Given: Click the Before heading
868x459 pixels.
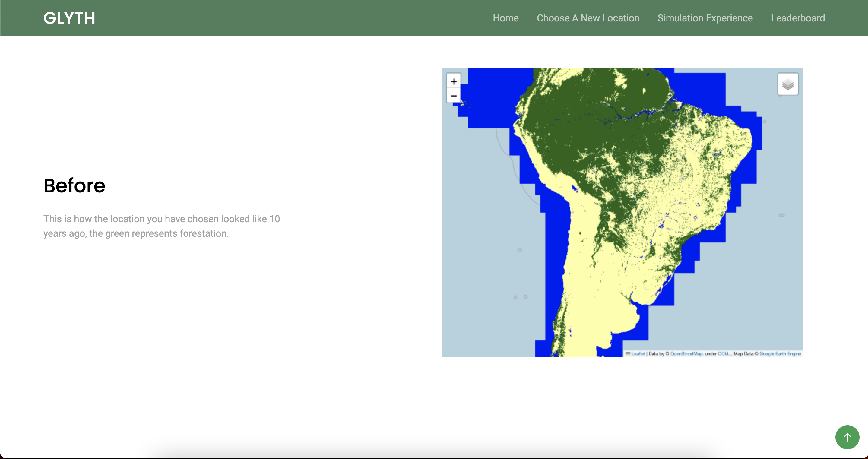Looking at the screenshot, I should (x=74, y=186).
